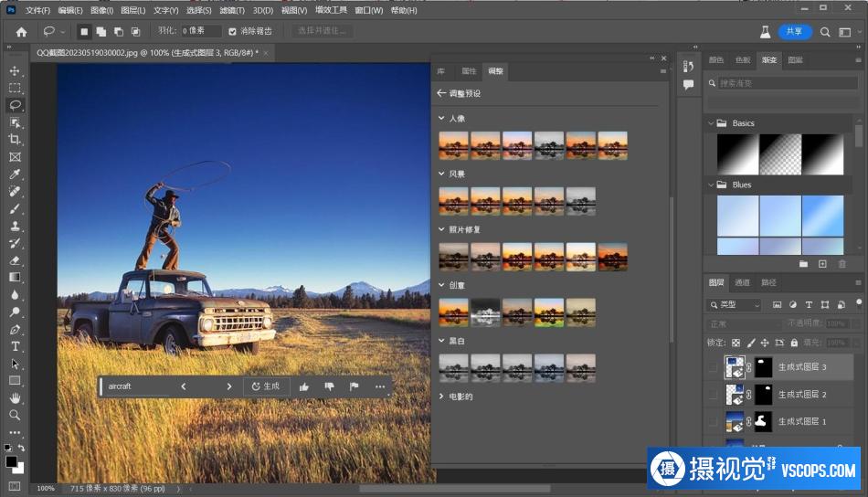The image size is (868, 497).
Task: Toggle visibility of 生成式图层 3
Action: tap(713, 367)
